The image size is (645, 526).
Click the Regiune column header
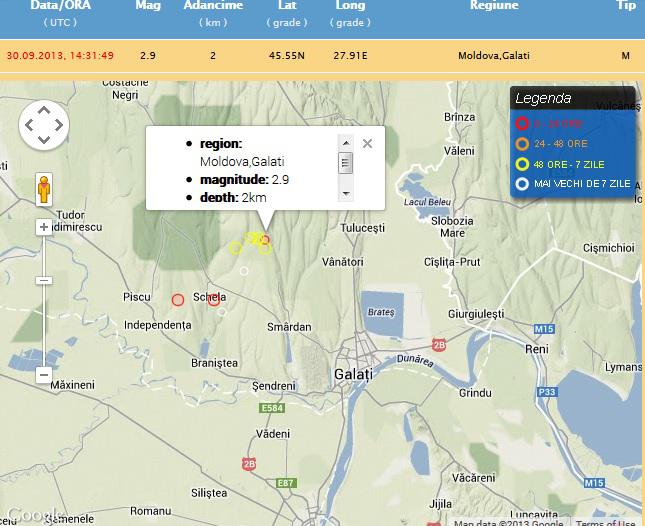pos(494,6)
